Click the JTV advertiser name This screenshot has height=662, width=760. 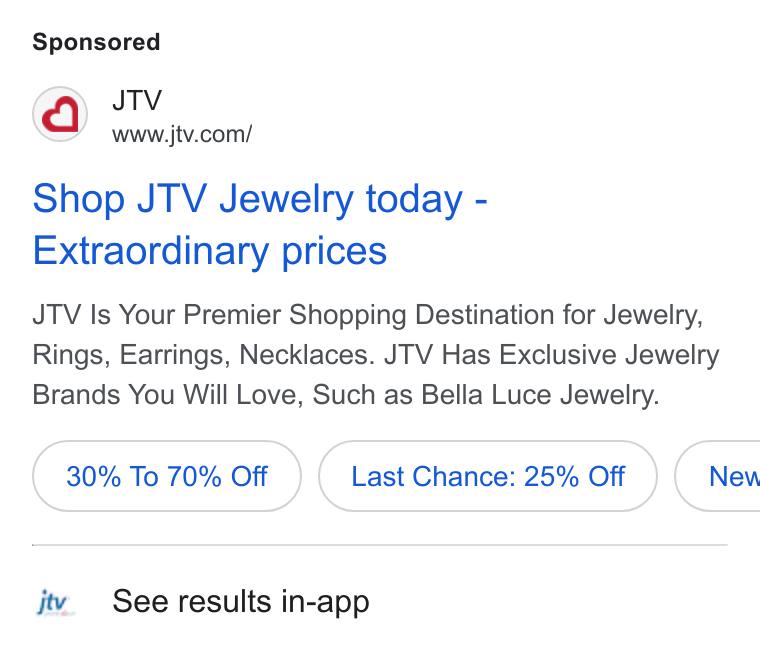137,100
